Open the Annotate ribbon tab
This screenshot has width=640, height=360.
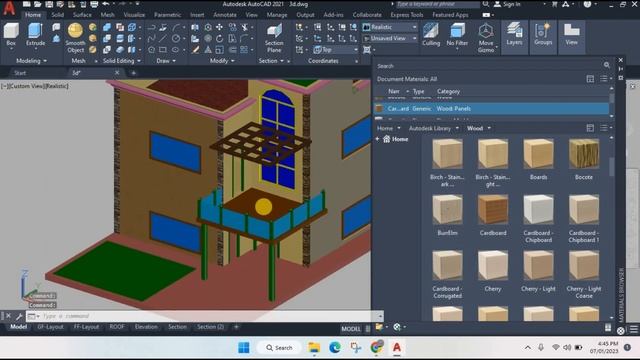pyautogui.click(x=225, y=15)
